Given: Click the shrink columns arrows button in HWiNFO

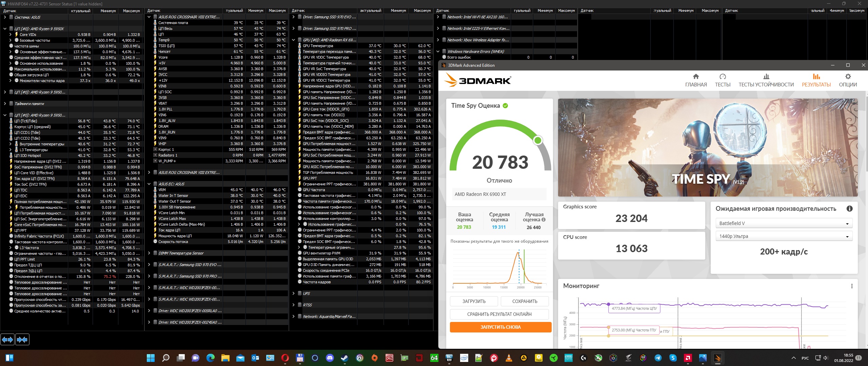Looking at the screenshot, I should click(x=22, y=339).
